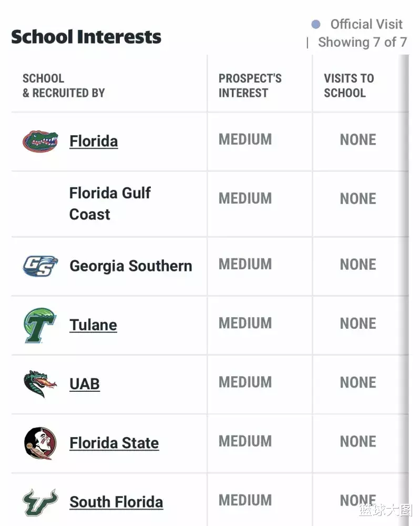Screen dimensions: 420x526
Task: Click the Florida State Seminoles logo
Action: (40, 443)
